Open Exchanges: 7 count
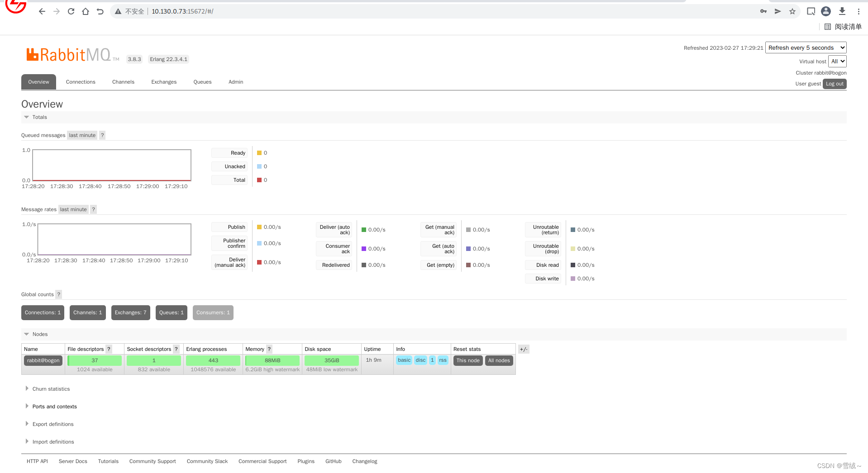Viewport: 868px width, 473px height. (130, 312)
